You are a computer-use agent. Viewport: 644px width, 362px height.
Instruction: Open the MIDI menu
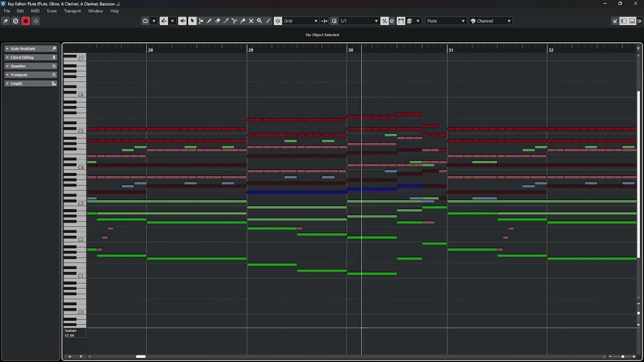coord(35,11)
